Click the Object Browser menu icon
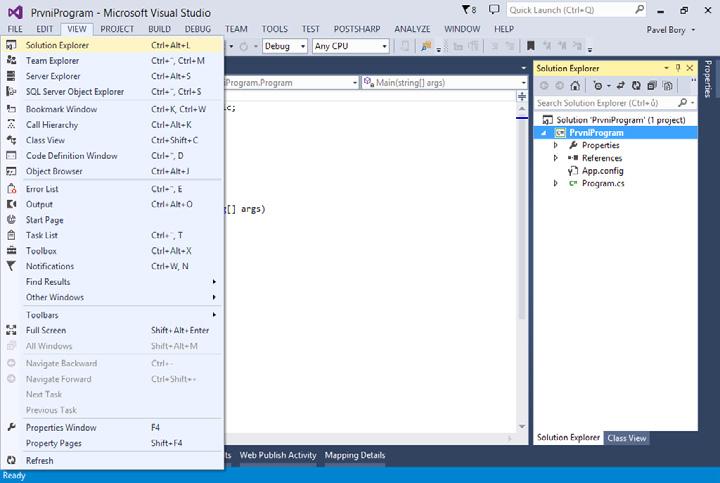720x483 pixels. click(11, 171)
